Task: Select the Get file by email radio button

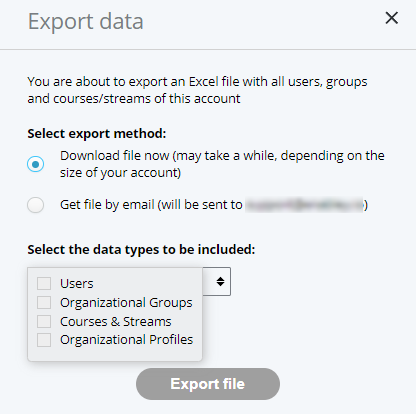Action: point(35,205)
